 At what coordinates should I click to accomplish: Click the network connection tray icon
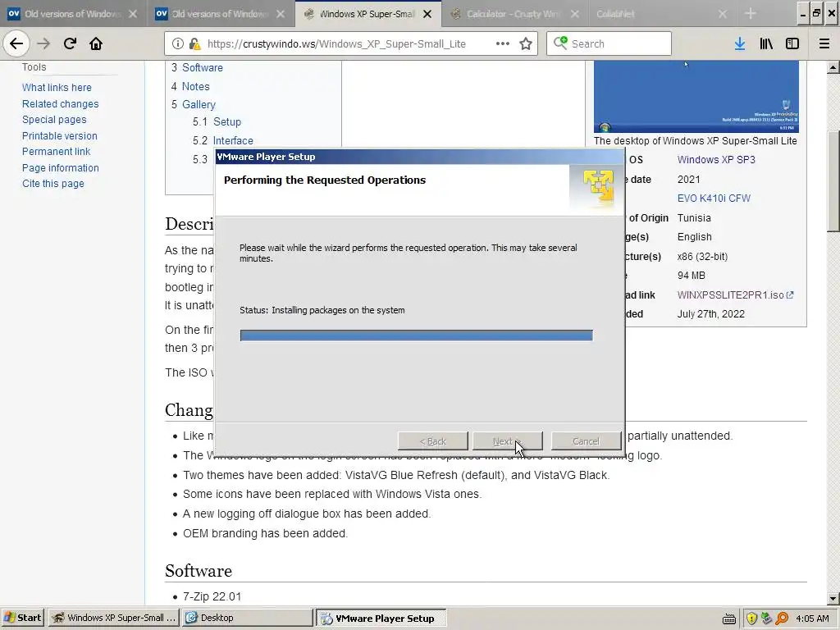tap(767, 619)
